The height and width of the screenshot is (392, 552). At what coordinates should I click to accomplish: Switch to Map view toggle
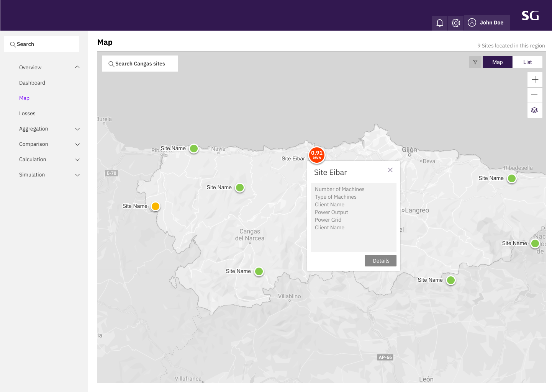click(498, 62)
